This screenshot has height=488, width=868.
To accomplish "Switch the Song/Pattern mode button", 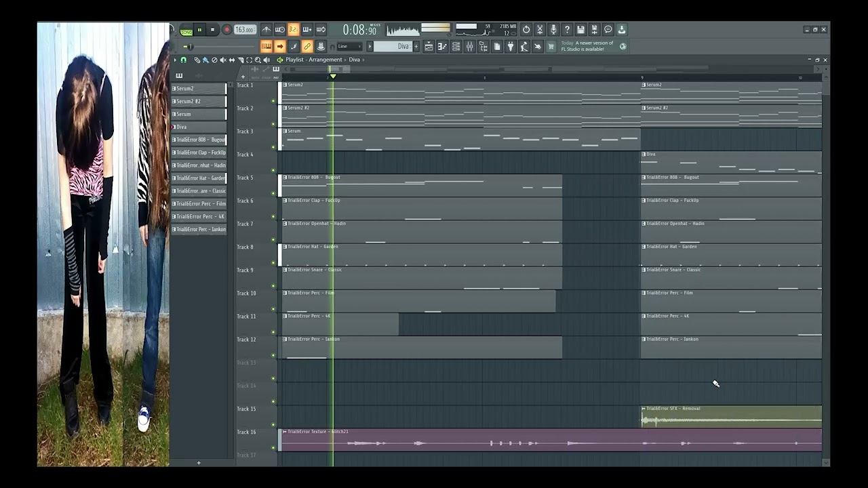I will pyautogui.click(x=186, y=30).
